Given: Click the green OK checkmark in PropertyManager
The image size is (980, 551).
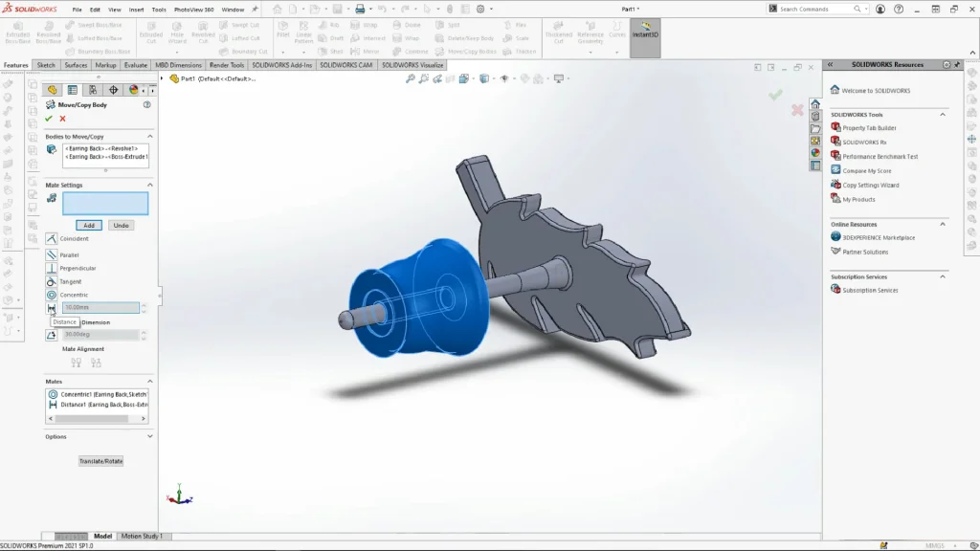Looking at the screenshot, I should point(49,119).
